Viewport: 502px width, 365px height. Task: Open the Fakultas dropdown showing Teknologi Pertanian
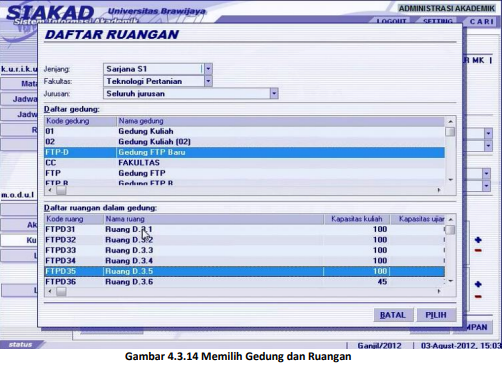(208, 81)
